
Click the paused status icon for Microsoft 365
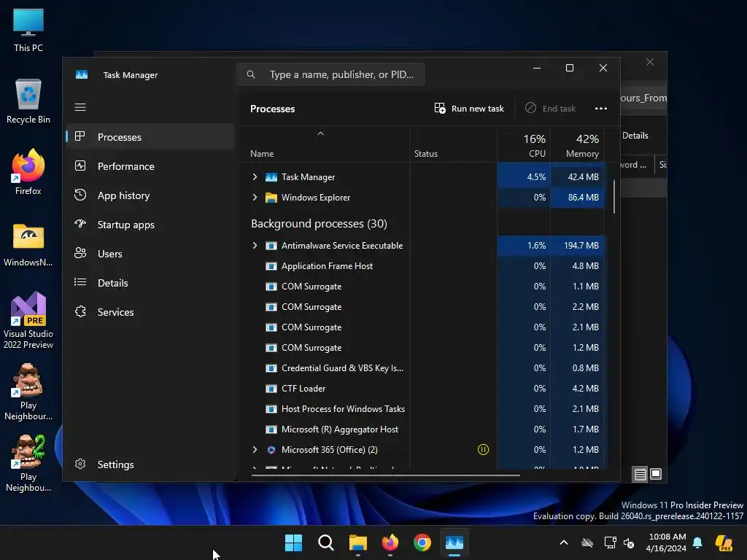483,449
